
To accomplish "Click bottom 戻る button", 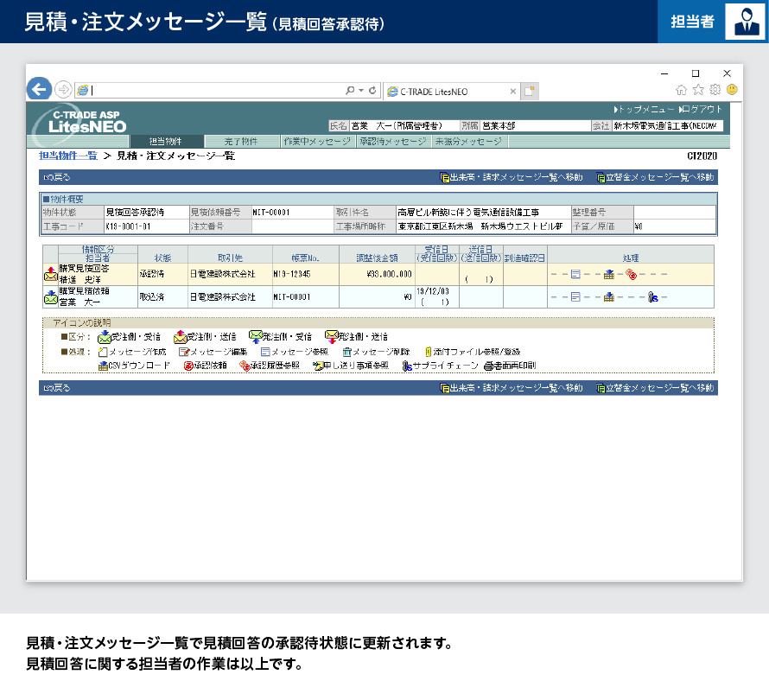I will [x=57, y=389].
